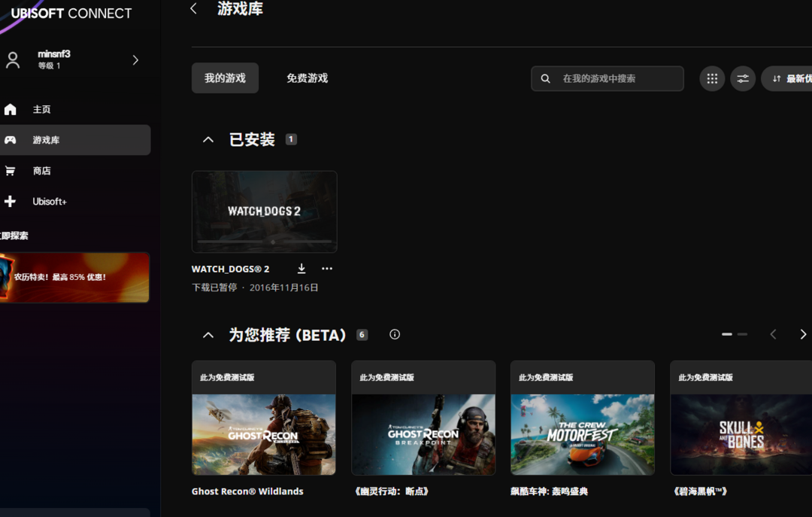Open the 最新 sort dropdown
The image size is (812, 517).
point(789,78)
